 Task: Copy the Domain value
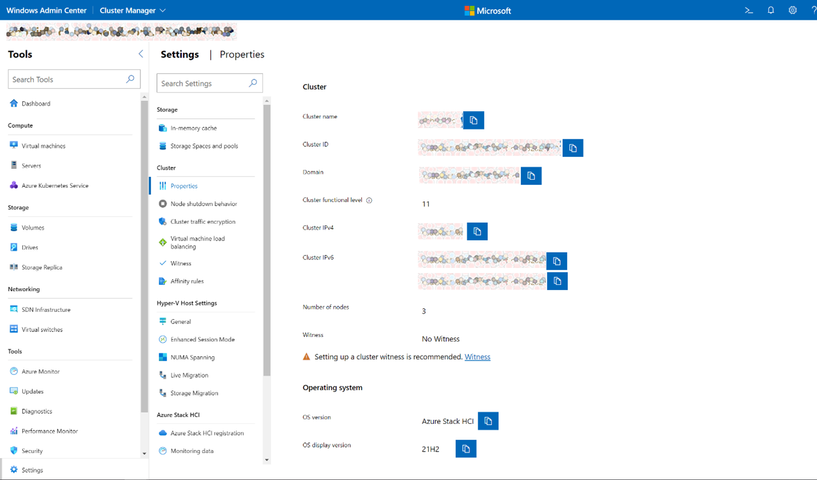(531, 176)
